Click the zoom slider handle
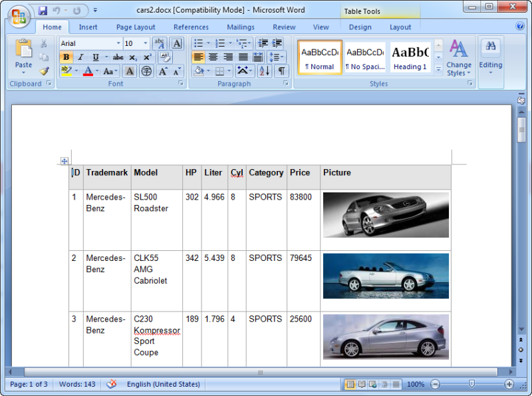The image size is (532, 396). 471,384
